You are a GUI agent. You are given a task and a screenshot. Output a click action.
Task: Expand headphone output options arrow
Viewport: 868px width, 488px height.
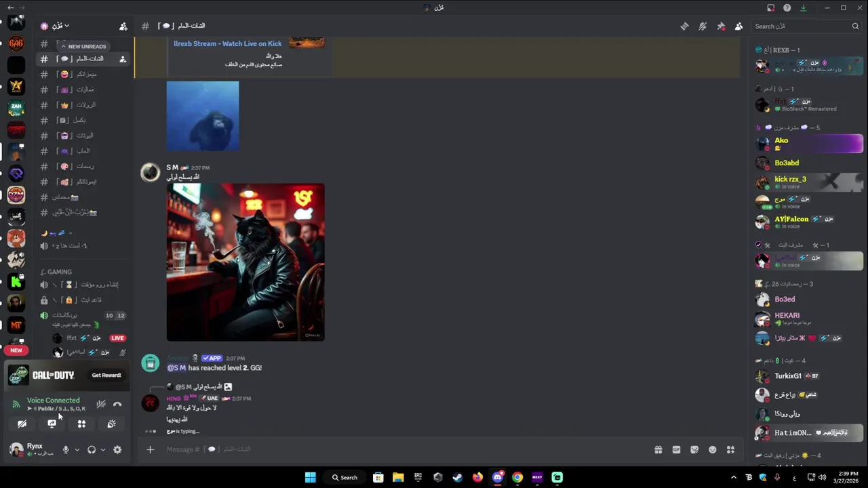pos(102,449)
